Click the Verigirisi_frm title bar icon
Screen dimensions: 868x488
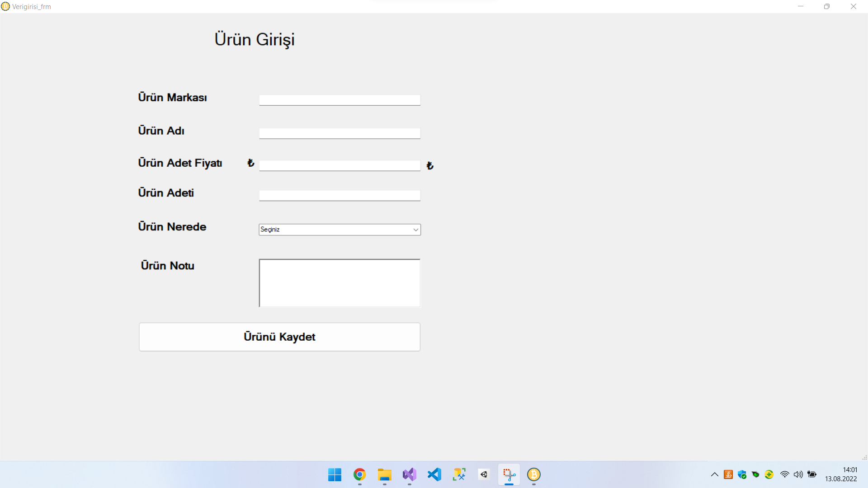pos(5,6)
